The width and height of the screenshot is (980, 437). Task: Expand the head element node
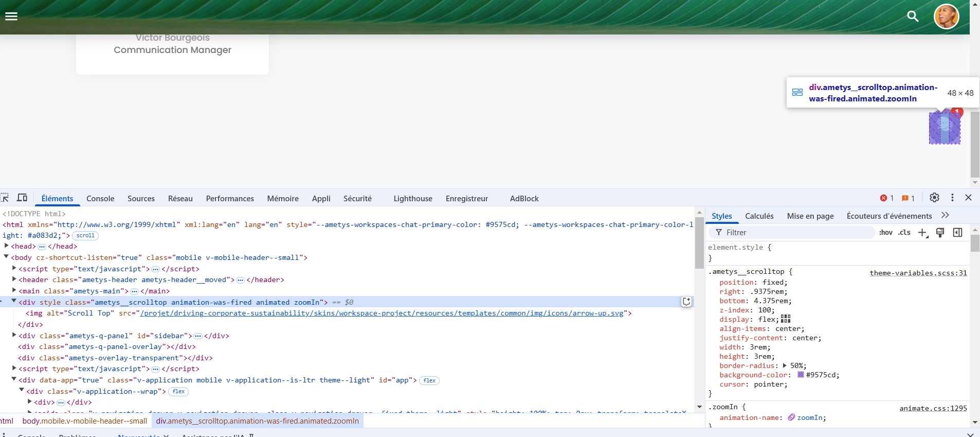(6, 246)
